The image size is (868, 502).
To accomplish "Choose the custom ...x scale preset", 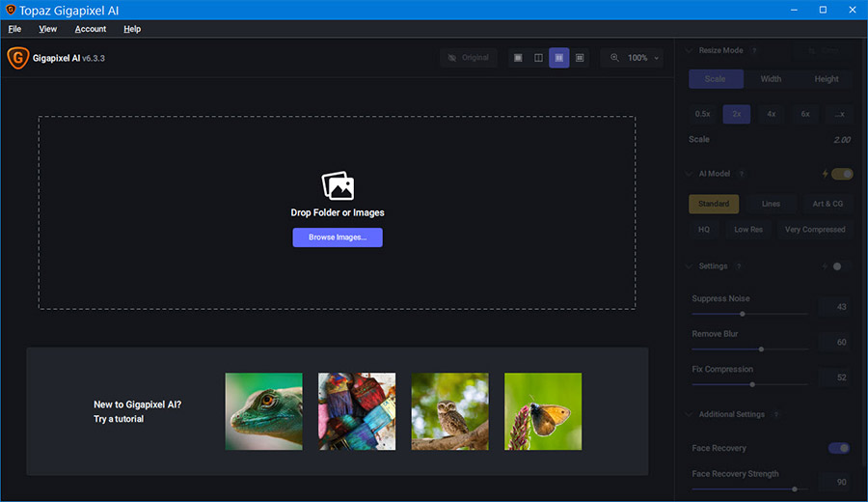I will tap(840, 114).
